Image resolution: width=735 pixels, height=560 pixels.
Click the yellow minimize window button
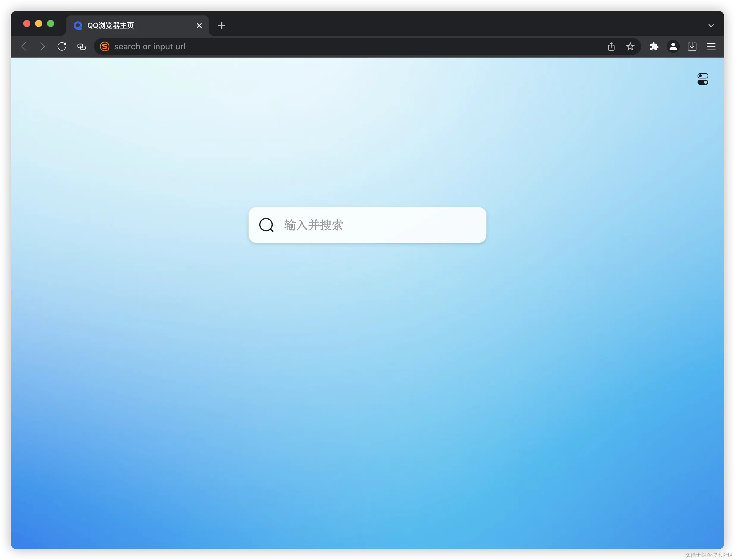39,23
